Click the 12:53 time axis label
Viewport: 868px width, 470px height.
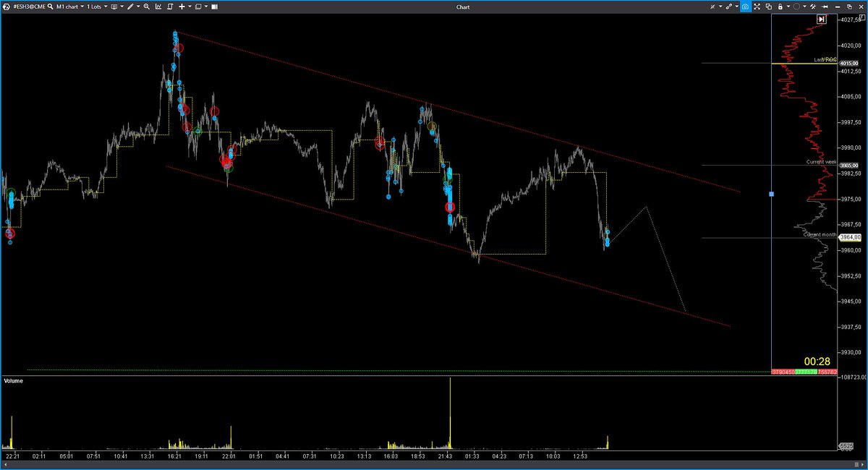click(580, 456)
